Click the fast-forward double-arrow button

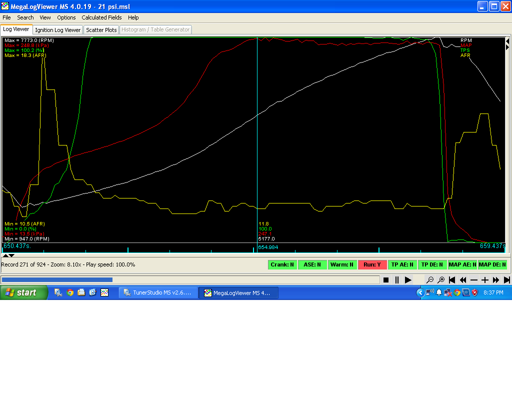click(496, 280)
